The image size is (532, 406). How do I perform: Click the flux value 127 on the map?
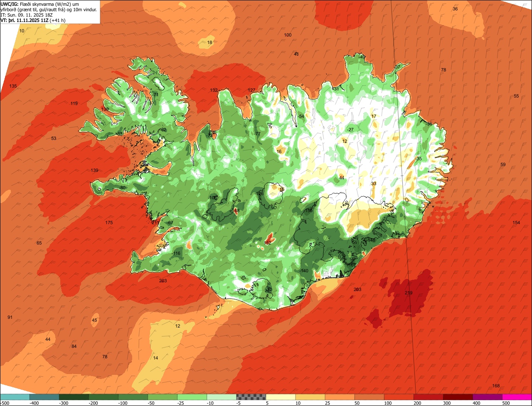pos(251,90)
